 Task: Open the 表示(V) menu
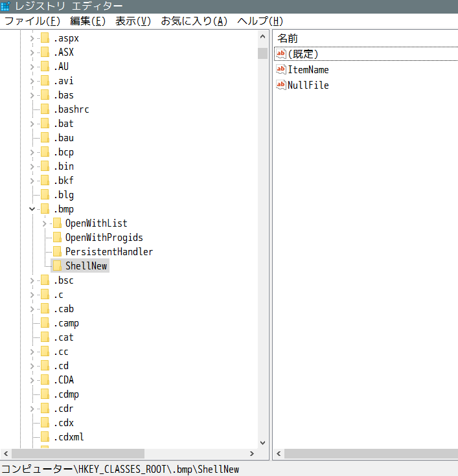point(133,21)
